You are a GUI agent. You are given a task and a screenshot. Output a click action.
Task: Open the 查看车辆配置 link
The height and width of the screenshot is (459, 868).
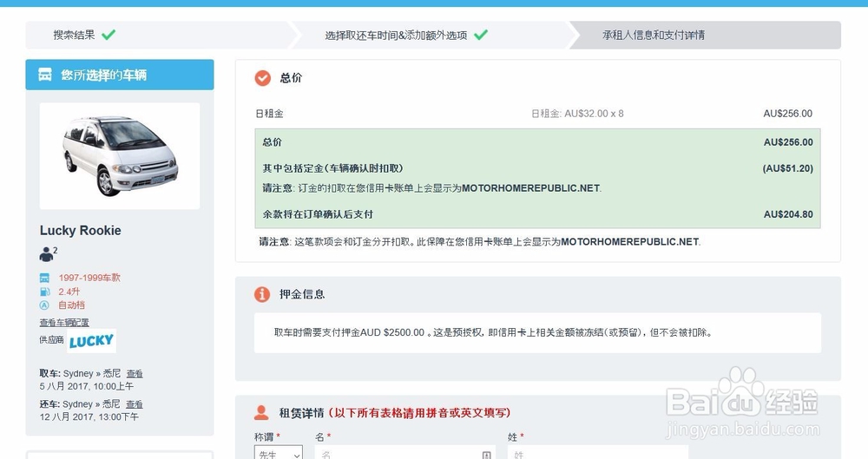(64, 322)
